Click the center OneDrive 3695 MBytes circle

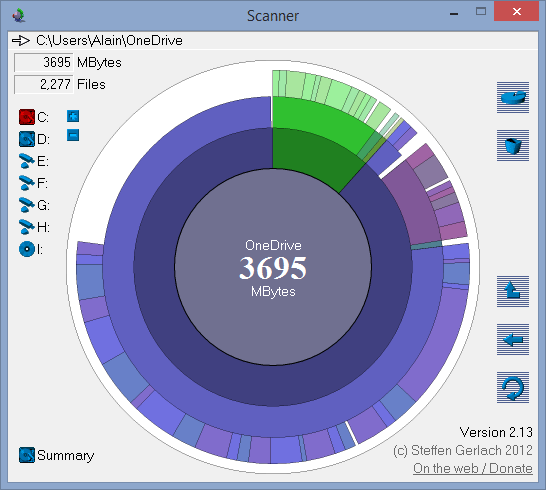(x=273, y=267)
